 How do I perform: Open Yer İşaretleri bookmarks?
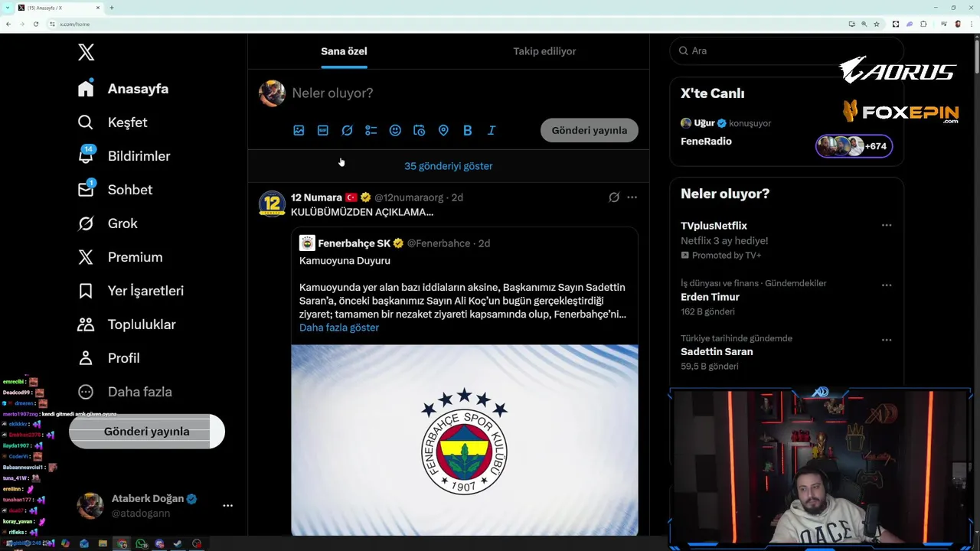(130, 291)
